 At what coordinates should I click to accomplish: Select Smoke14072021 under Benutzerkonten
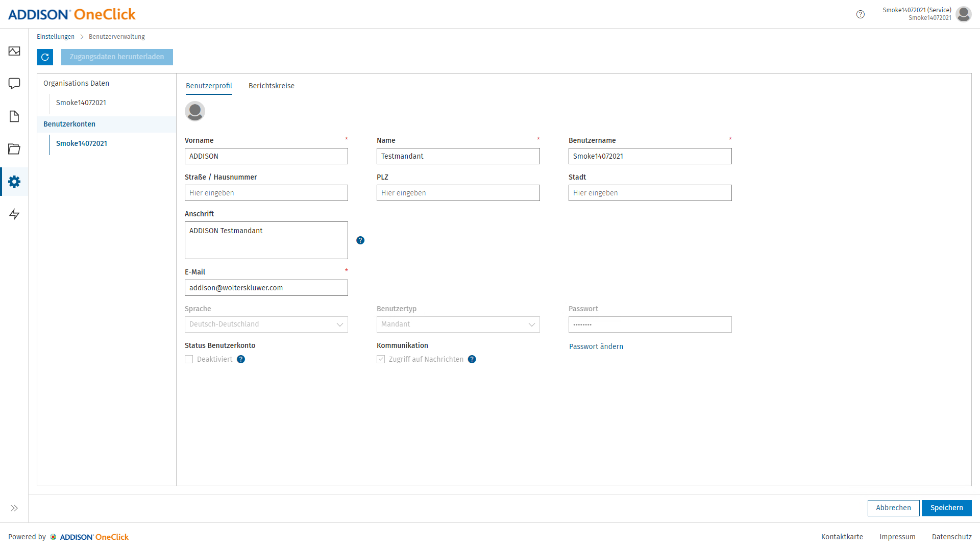point(82,143)
